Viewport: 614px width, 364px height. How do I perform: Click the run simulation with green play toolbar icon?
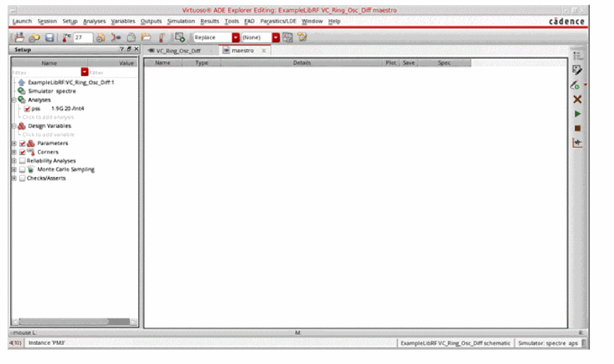pos(179,37)
